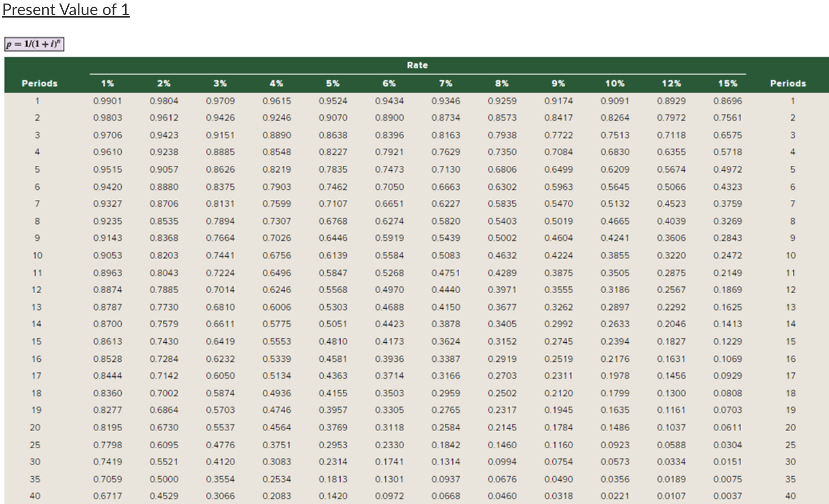
Task: Click cell 0.0754 in the 9% column
Action: [559, 462]
